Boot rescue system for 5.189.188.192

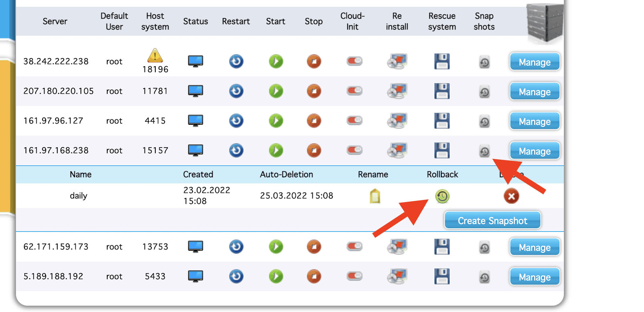click(442, 276)
